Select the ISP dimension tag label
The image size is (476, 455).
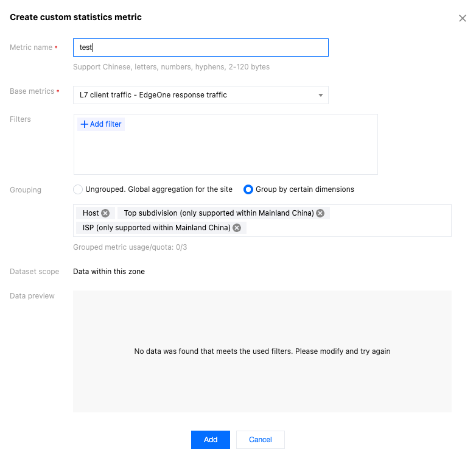tap(156, 228)
